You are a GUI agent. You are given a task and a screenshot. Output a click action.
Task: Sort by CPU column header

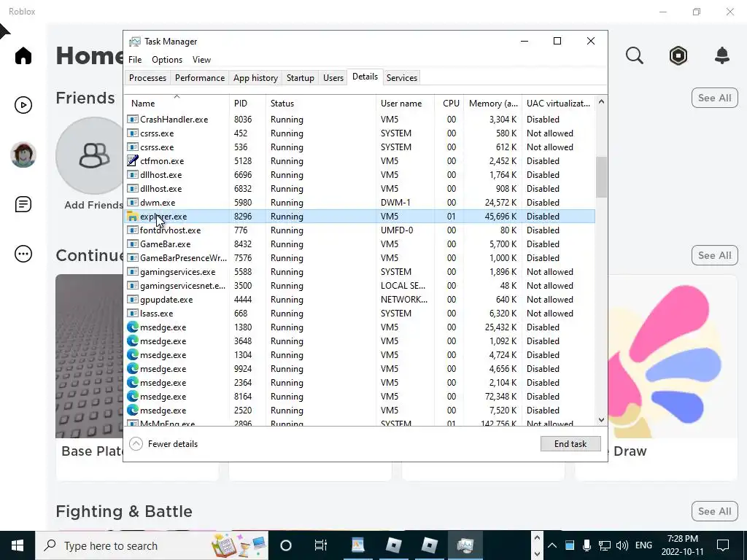point(449,104)
